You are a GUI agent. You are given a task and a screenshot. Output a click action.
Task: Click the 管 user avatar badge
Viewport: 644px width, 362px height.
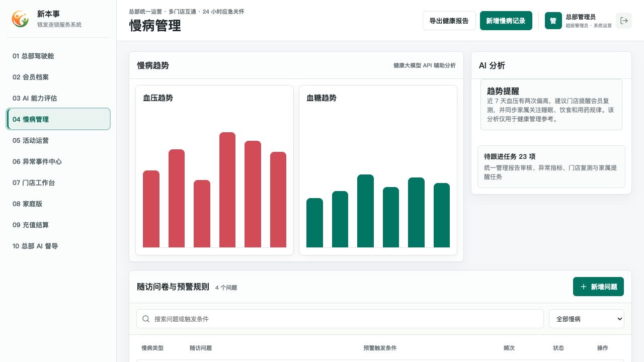point(553,21)
